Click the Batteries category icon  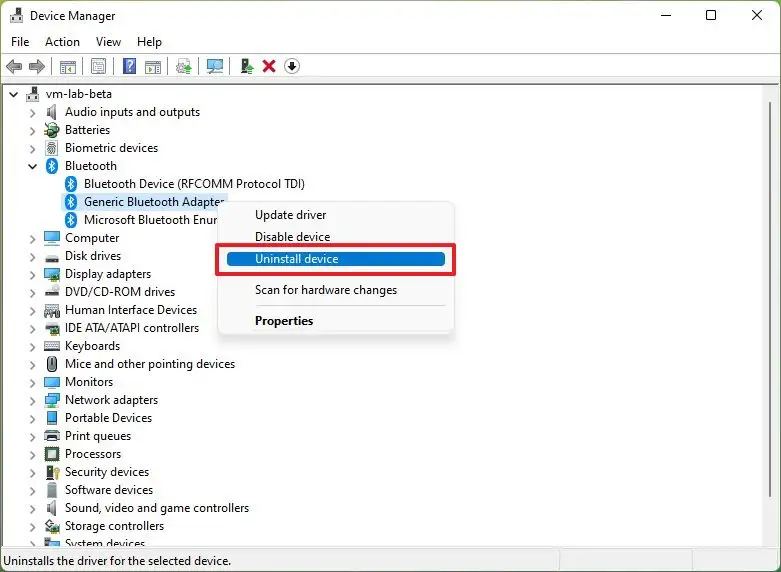click(52, 130)
